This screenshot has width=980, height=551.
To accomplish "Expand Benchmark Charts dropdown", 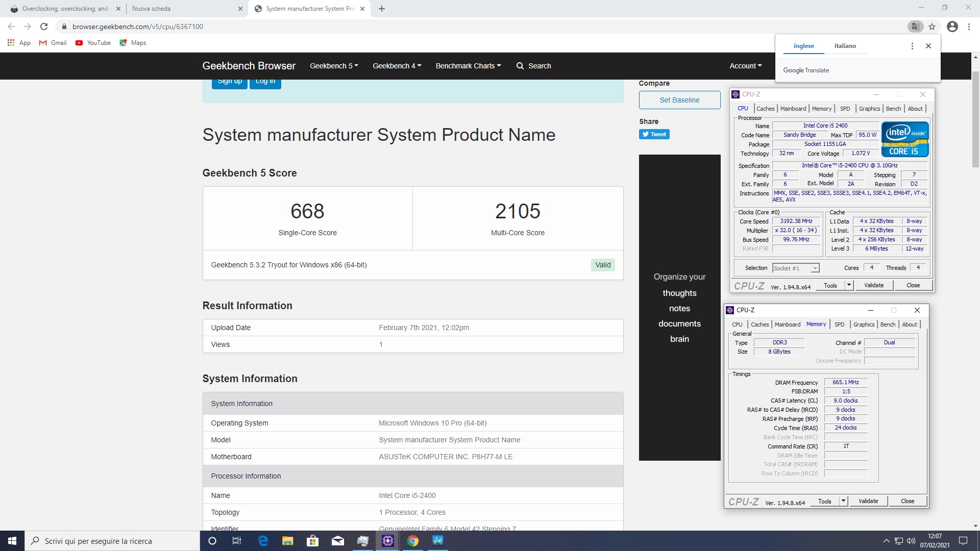I will [468, 66].
